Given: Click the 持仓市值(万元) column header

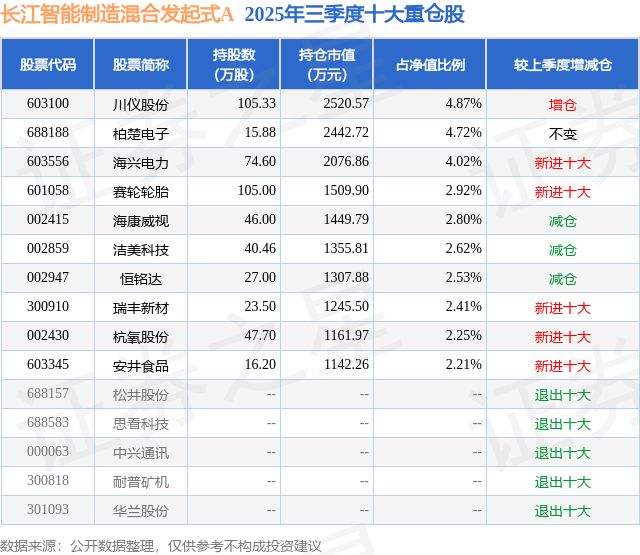Looking at the screenshot, I should coord(327,64).
